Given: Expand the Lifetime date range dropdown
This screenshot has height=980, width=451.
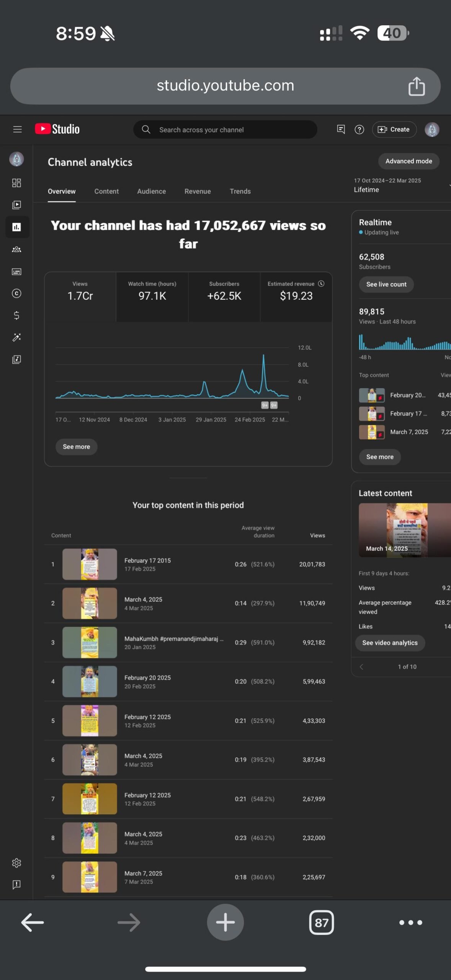Looking at the screenshot, I should click(x=401, y=185).
